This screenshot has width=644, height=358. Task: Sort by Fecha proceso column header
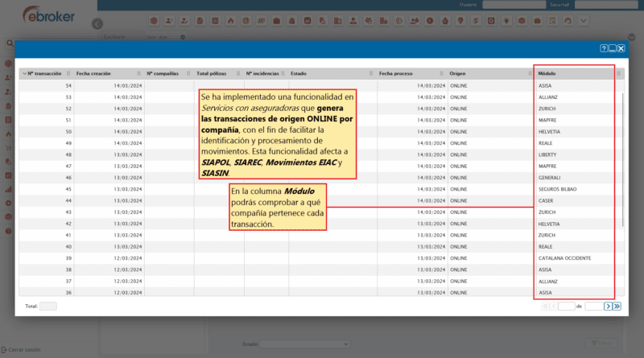(x=395, y=73)
